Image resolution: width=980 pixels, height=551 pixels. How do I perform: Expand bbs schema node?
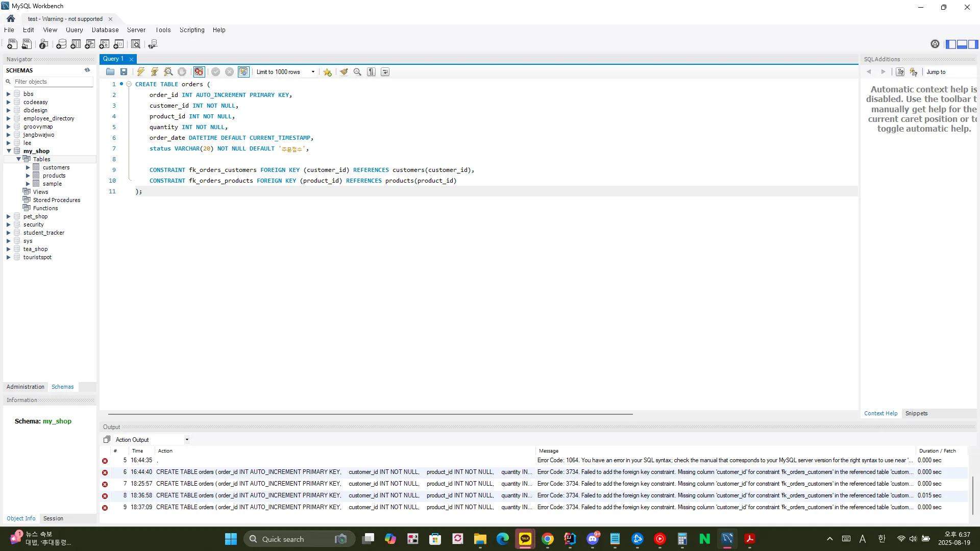coord(9,94)
